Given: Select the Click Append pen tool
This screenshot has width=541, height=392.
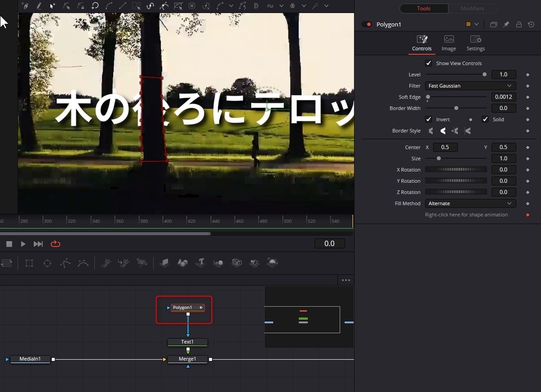Looking at the screenshot, I should click(x=25, y=6).
